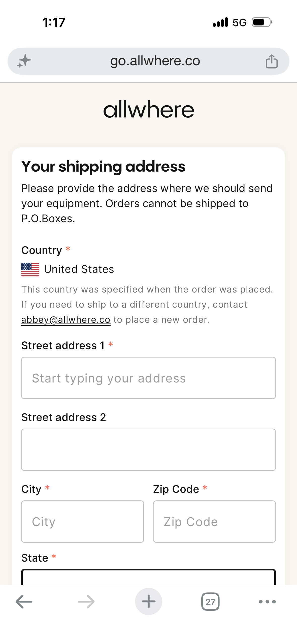Tap the clock showing 1:17
This screenshot has height=644, width=297.
click(x=54, y=22)
